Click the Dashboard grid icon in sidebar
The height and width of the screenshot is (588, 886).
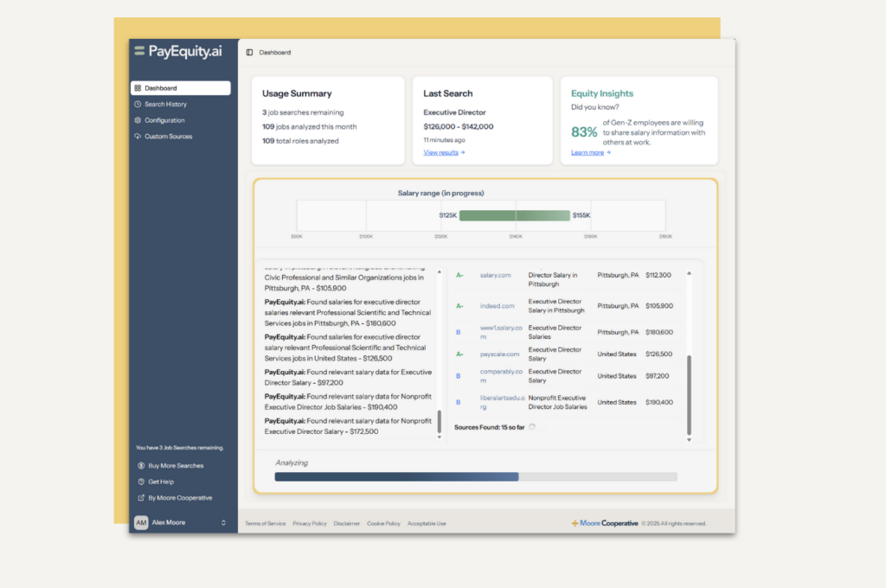(138, 88)
